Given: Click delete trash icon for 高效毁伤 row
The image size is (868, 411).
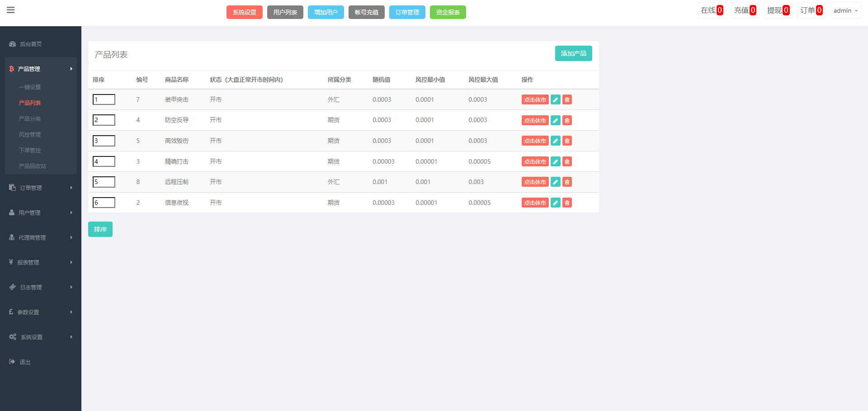Looking at the screenshot, I should 567,141.
